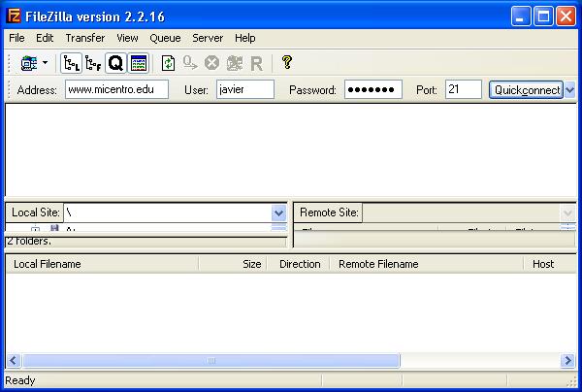Open the Site Manager dropdown arrow
This screenshot has height=392, width=582.
pyautogui.click(x=44, y=63)
